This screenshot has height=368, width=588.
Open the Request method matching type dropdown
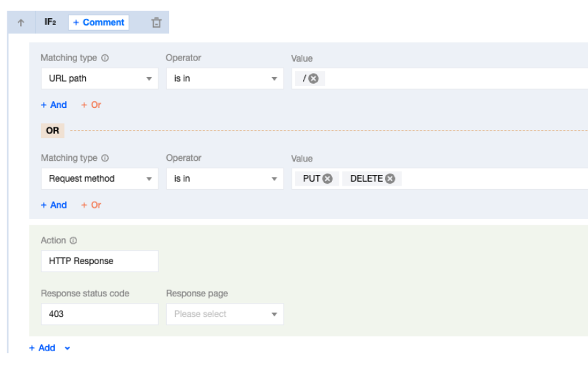coord(99,179)
